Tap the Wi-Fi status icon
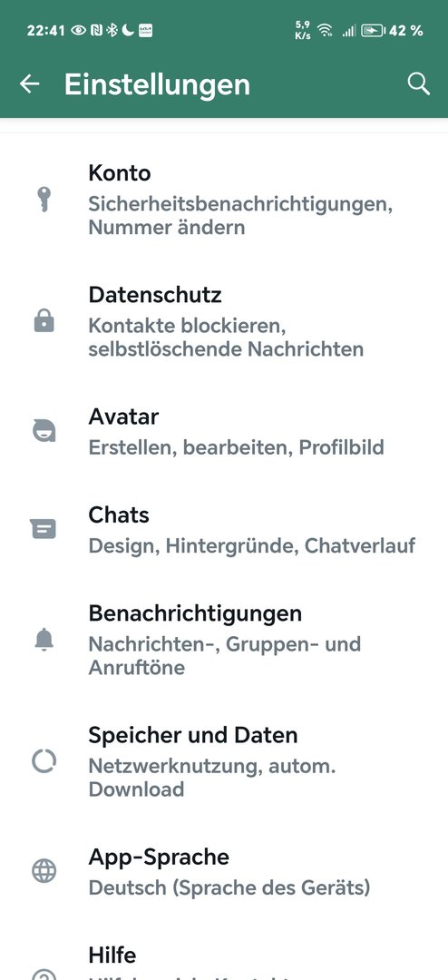The height and width of the screenshot is (980, 448). click(x=325, y=30)
